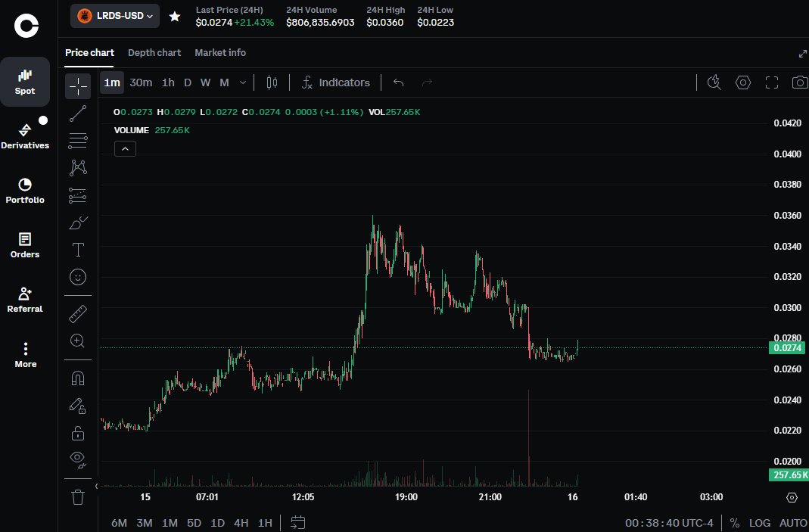
Task: Select the 30m chart interval
Action: (x=141, y=82)
